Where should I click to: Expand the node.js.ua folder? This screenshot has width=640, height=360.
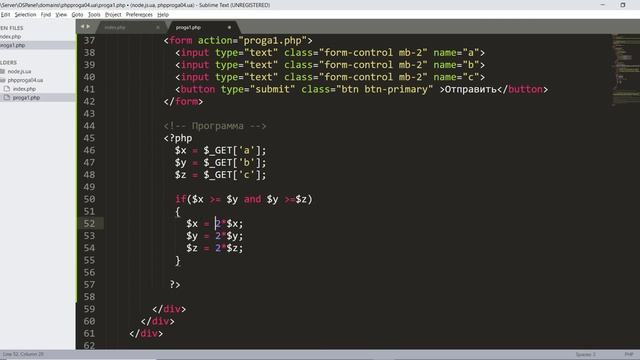coord(19,71)
